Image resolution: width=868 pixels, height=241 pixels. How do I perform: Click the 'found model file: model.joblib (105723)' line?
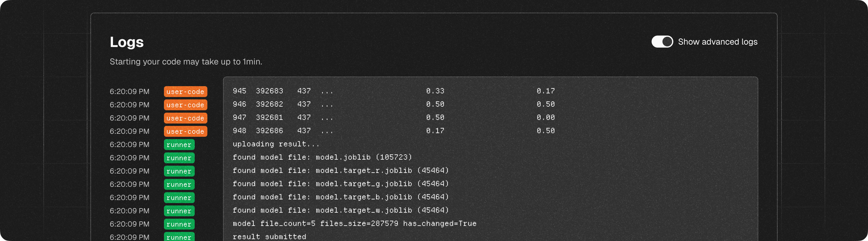(322, 157)
